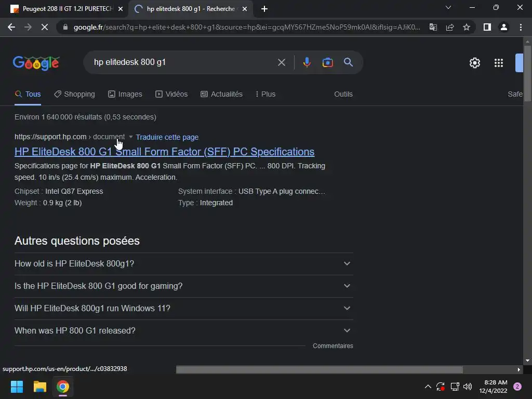Open Google quick settings gear
This screenshot has height=399, width=532.
(x=475, y=63)
